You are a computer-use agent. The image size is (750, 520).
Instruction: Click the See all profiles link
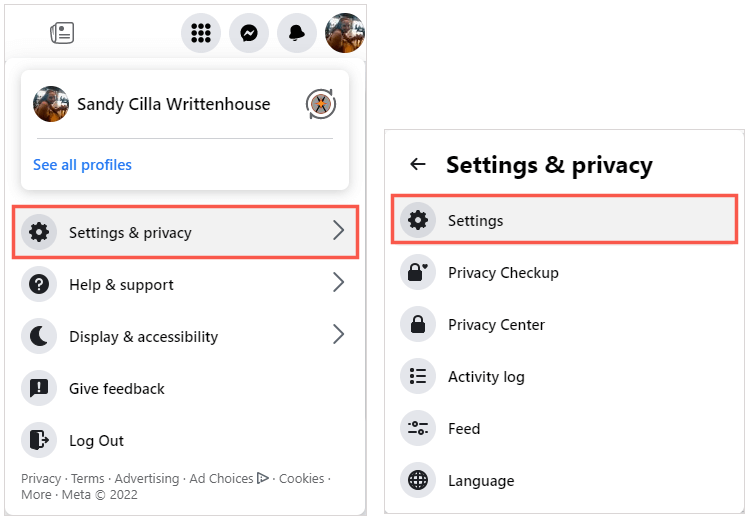coord(82,165)
